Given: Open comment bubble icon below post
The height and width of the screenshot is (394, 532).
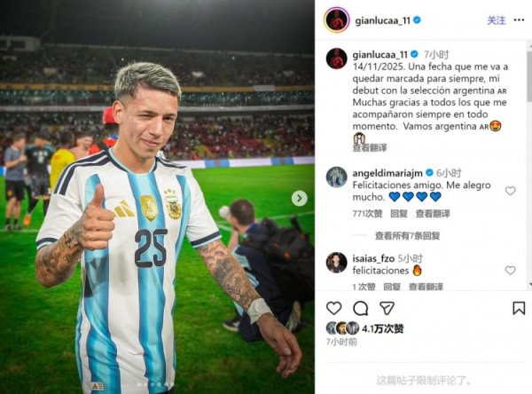Looking at the screenshot, I should pos(360,309).
